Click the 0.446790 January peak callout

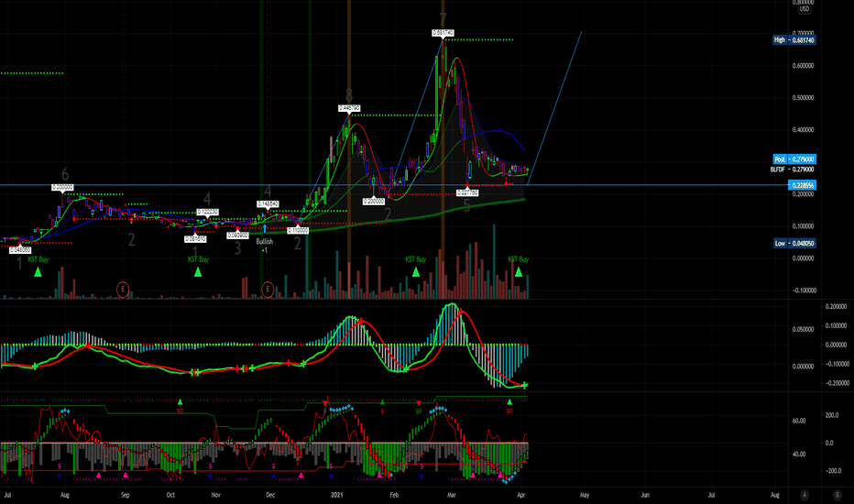tap(349, 108)
